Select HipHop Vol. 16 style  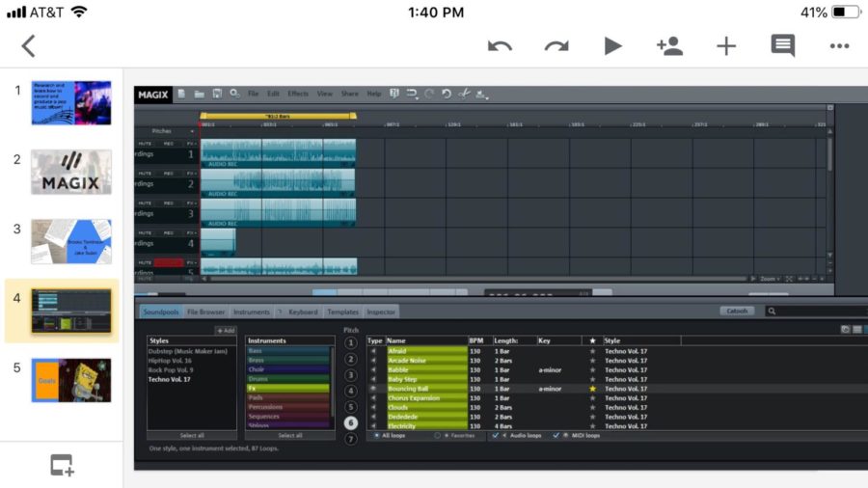pyautogui.click(x=170, y=361)
